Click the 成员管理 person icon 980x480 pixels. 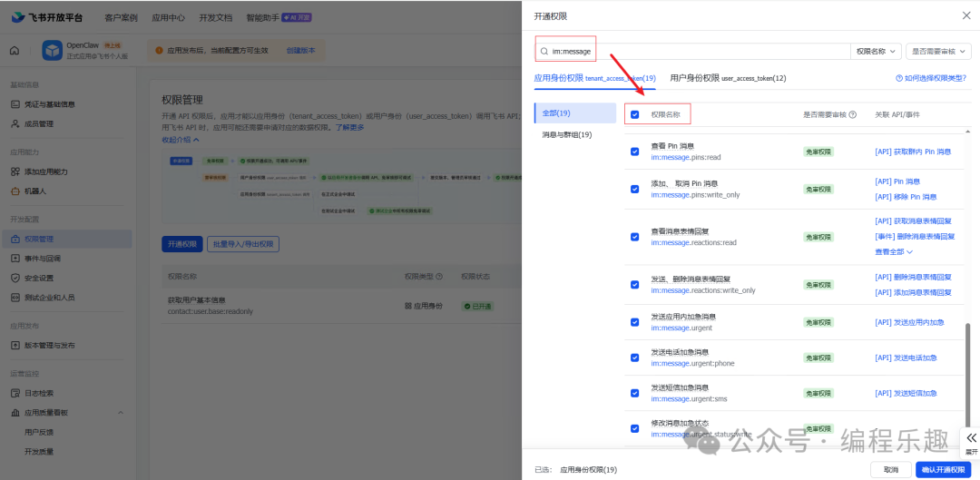(x=15, y=123)
